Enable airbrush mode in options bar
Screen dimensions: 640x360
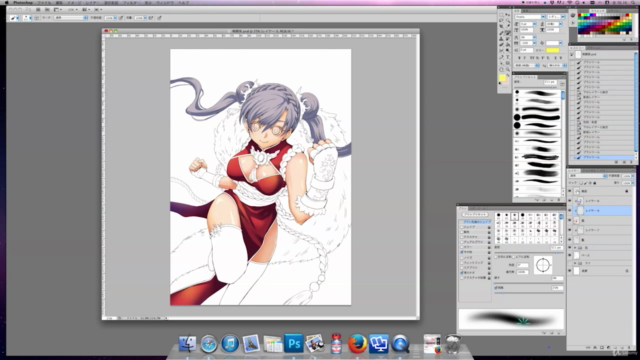(x=151, y=18)
